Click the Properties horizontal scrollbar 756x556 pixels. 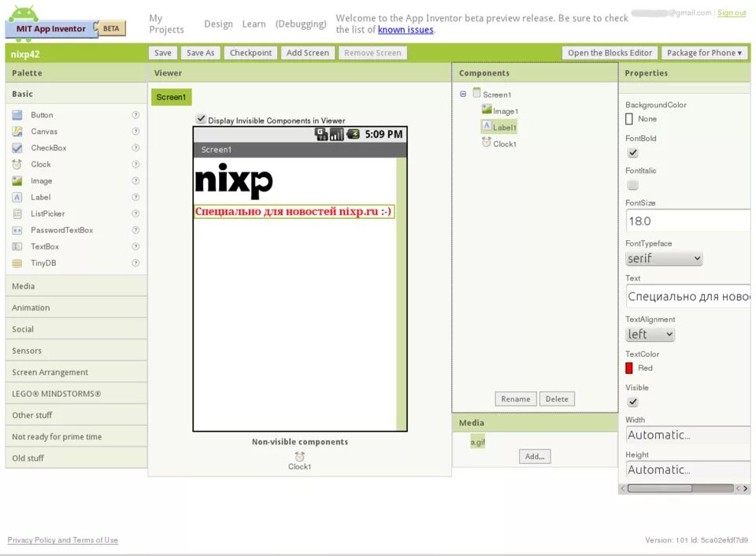point(684,488)
